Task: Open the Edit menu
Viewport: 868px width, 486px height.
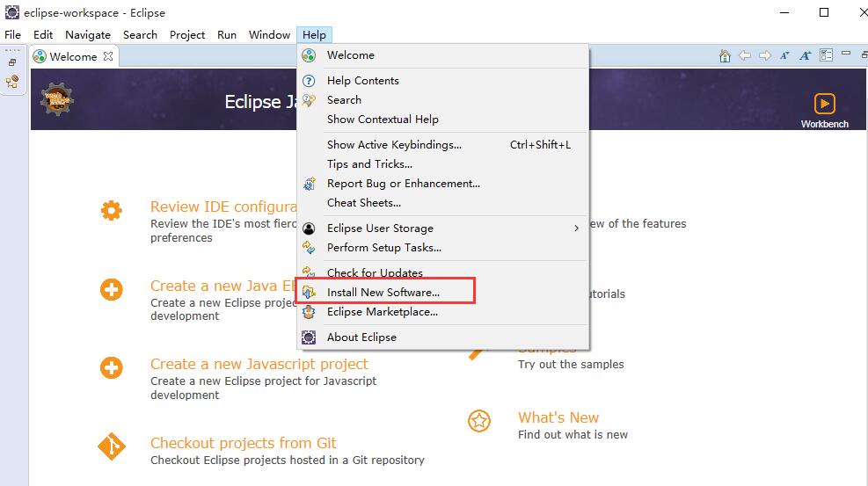Action: point(43,35)
